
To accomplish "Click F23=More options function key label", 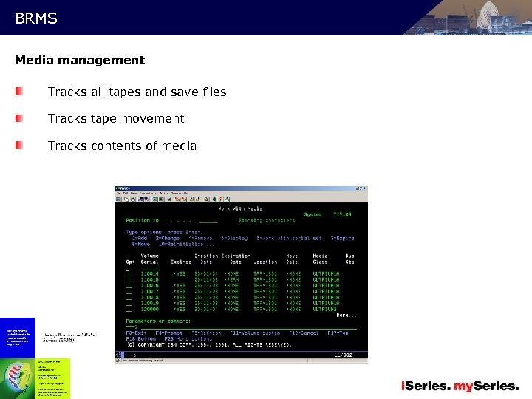I will (x=188, y=338).
